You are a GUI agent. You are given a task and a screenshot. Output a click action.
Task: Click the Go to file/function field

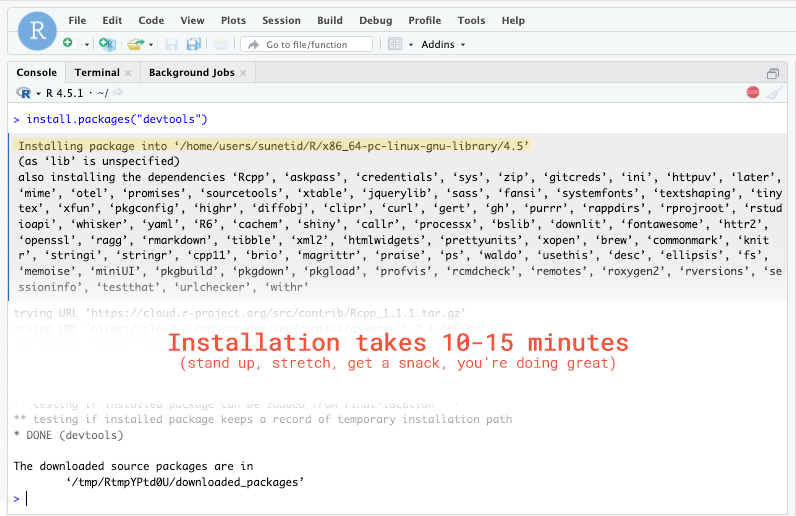coord(307,44)
